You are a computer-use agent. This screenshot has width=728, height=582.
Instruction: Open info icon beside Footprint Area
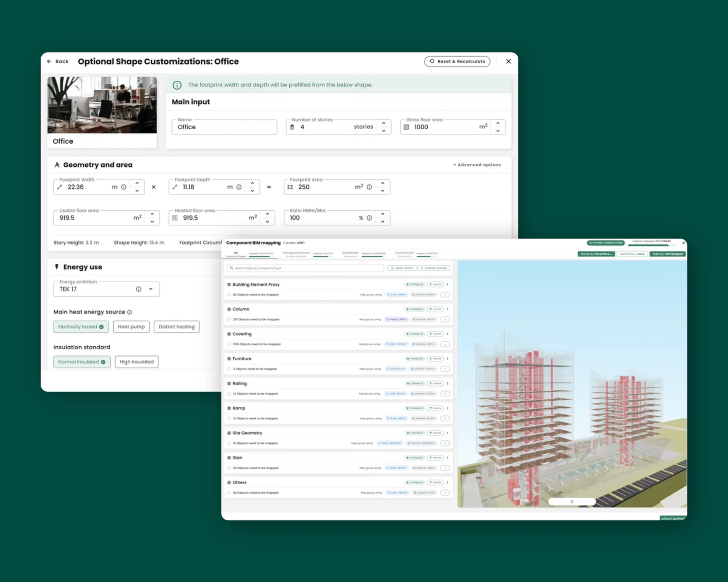[x=369, y=187]
